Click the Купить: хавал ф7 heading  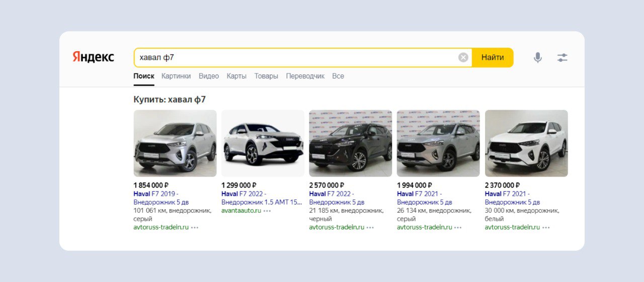(x=170, y=100)
